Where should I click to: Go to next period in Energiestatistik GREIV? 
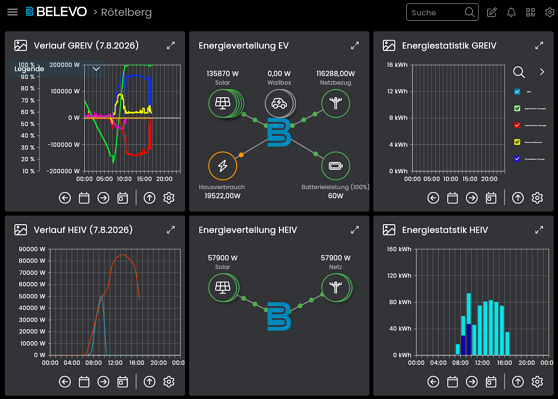pyautogui.click(x=472, y=198)
